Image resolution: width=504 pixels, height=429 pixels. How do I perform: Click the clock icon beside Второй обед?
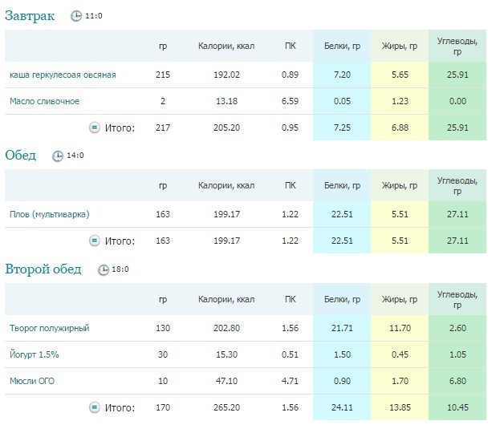(x=104, y=269)
